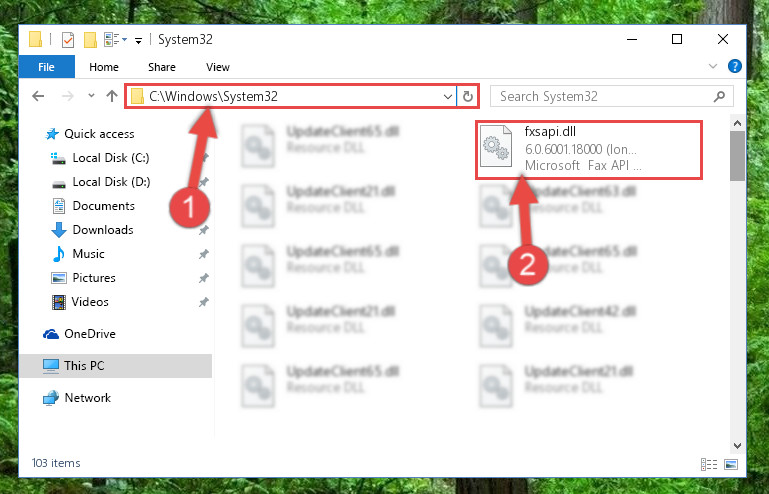Unpin Music from Quick access
769x494 pixels.
203,254
